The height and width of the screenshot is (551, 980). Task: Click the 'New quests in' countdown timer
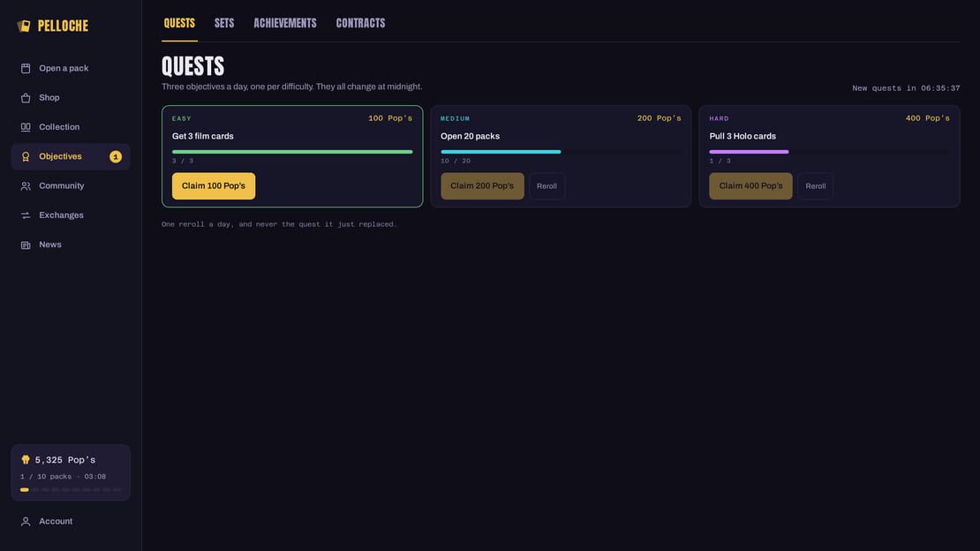tap(906, 88)
